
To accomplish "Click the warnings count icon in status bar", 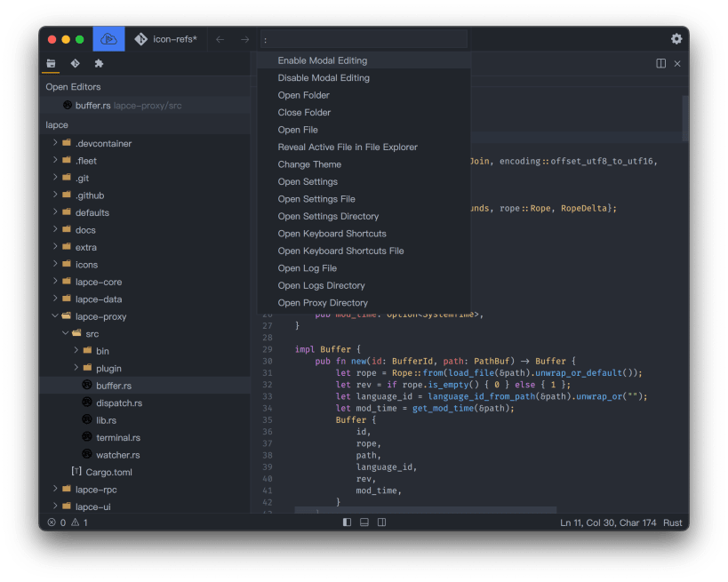I will tap(75, 522).
